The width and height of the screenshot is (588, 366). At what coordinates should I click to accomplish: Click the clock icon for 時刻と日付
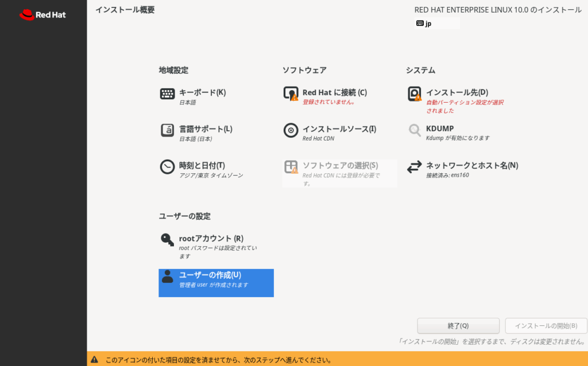pos(167,167)
